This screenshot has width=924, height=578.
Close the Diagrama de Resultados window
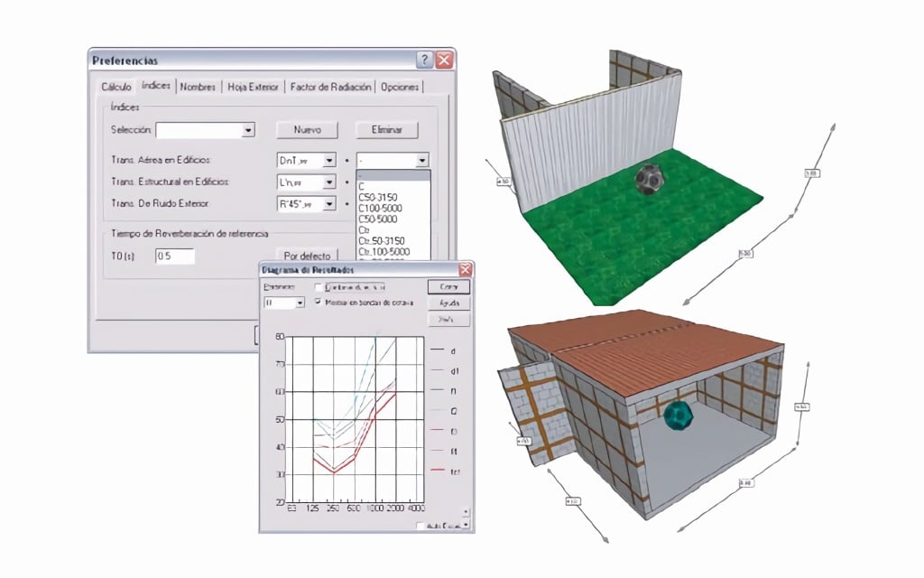(x=465, y=269)
